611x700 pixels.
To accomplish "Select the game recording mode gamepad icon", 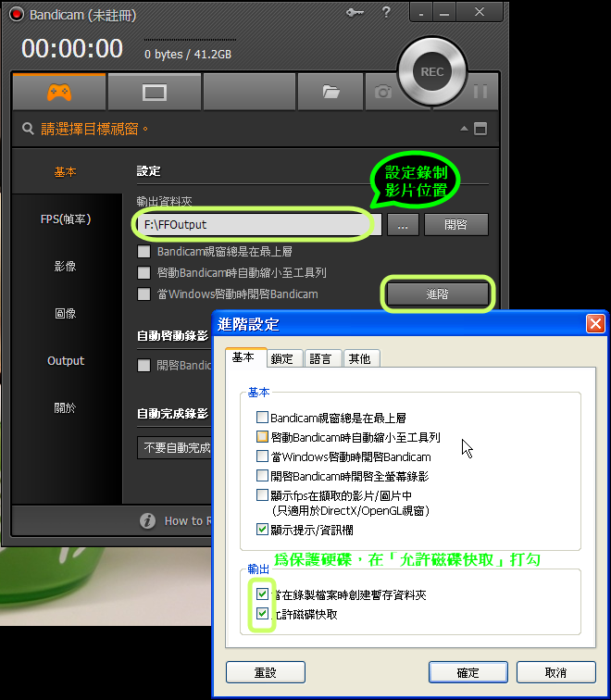I will pos(59,93).
